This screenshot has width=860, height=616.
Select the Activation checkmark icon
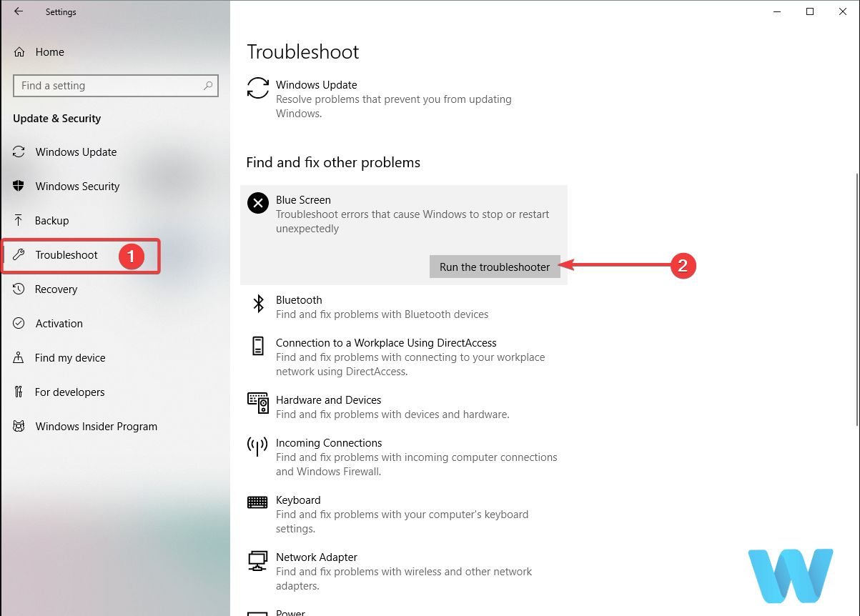(19, 324)
